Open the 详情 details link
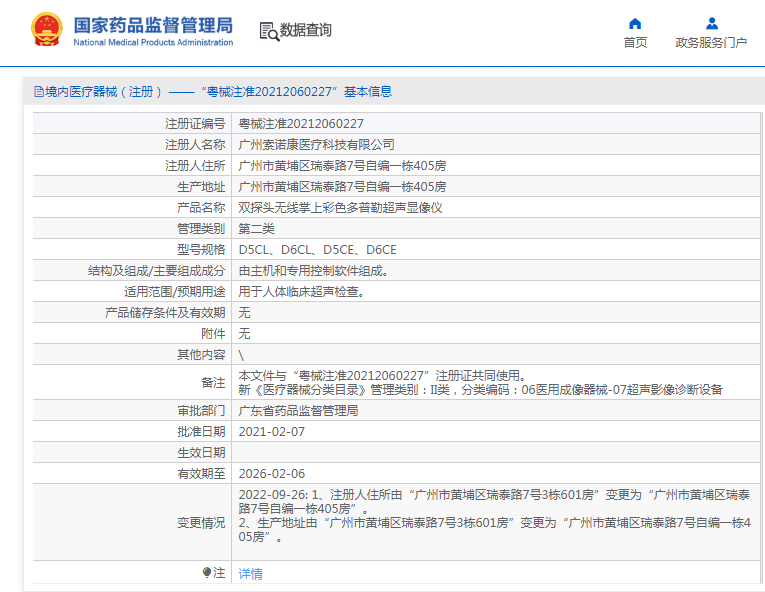Screen dimensions: 765x592 250,573
